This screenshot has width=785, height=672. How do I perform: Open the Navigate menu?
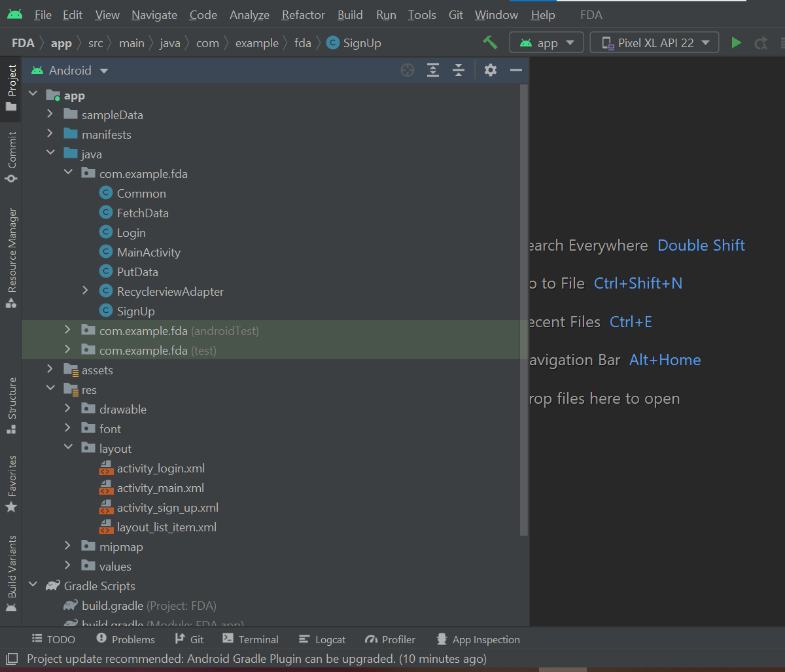[154, 15]
